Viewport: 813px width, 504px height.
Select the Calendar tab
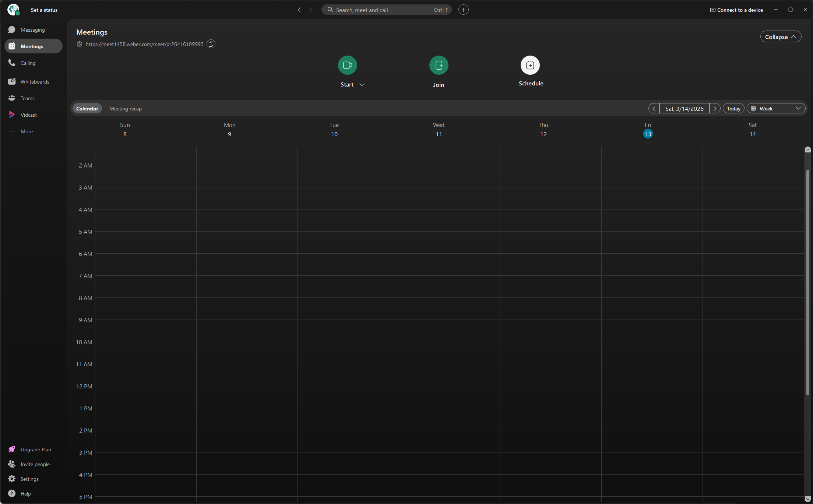87,109
